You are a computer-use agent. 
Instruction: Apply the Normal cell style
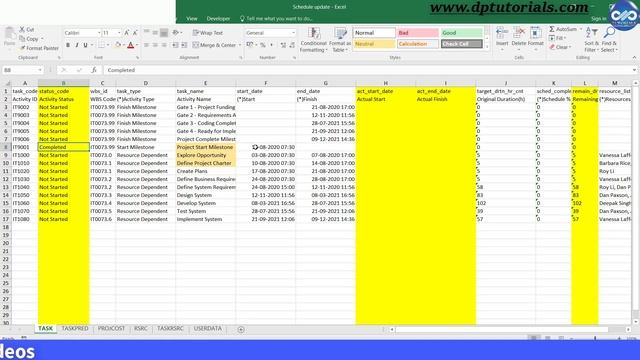click(x=374, y=33)
